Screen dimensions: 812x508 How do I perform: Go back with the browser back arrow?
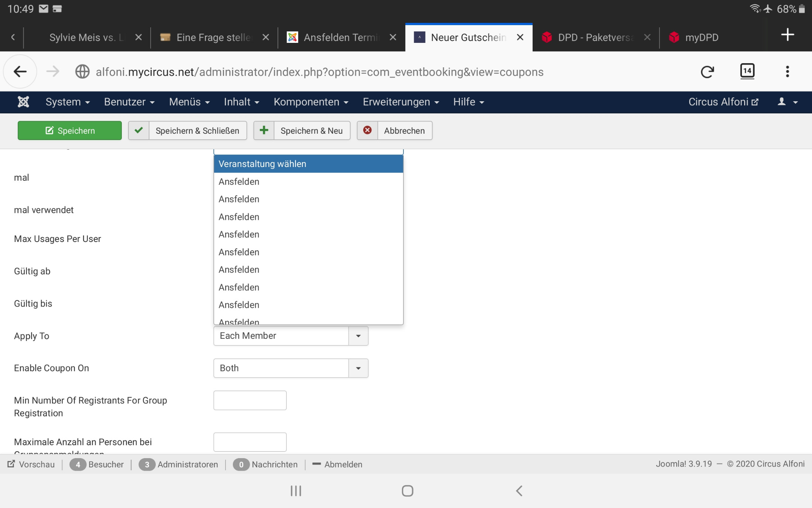(x=20, y=72)
